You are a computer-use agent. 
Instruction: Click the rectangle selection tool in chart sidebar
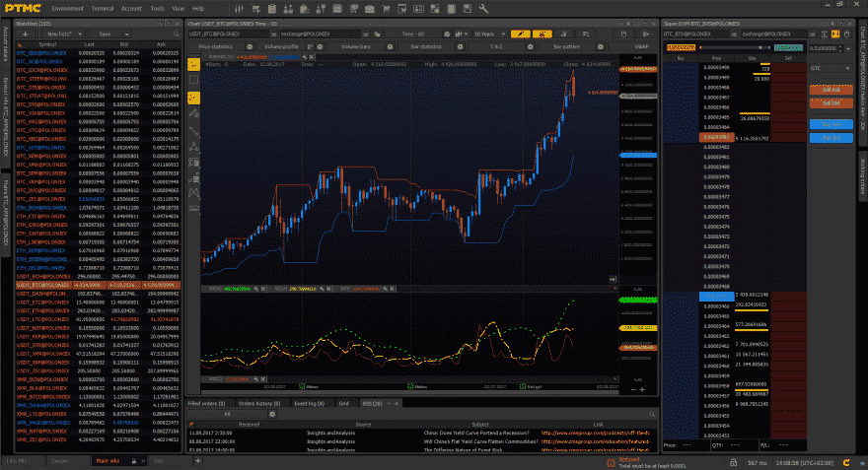pos(194,80)
